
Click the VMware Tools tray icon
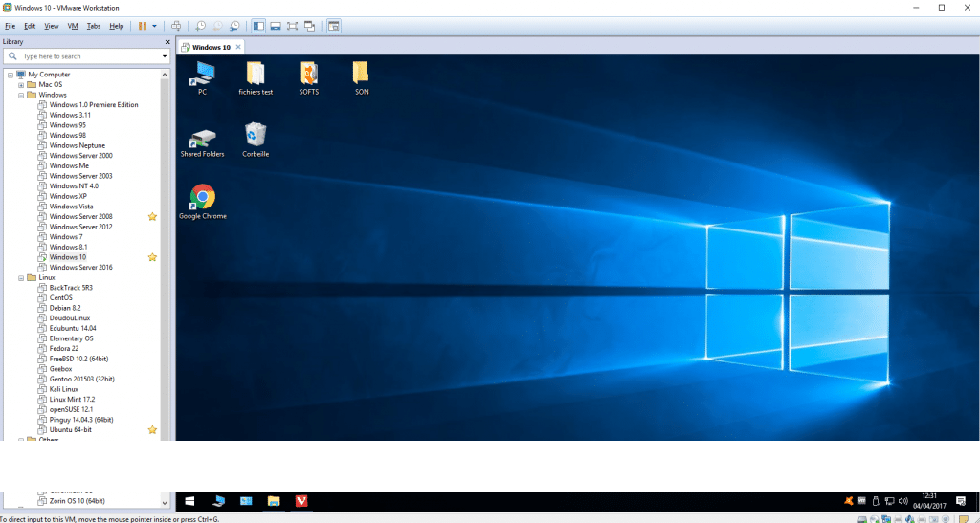[861, 501]
